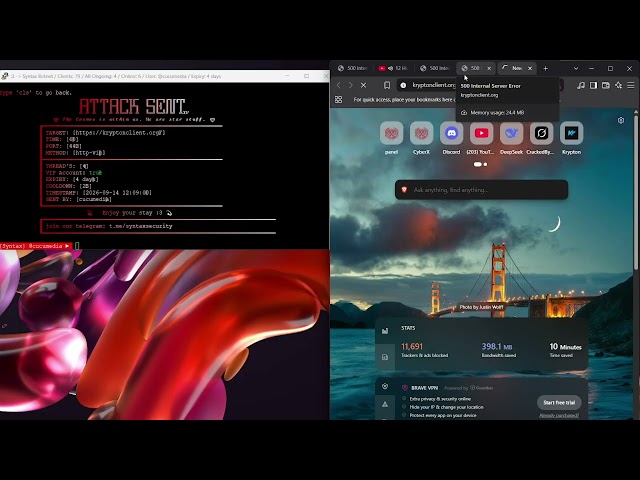This screenshot has height=480, width=640.
Task: Click the 10 Minutes time saved stat
Action: [565, 350]
